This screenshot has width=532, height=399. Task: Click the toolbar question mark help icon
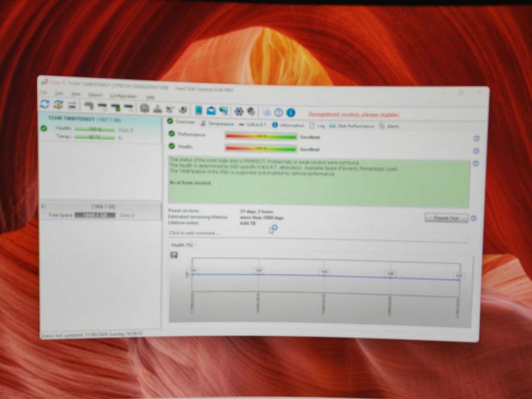pos(279,112)
